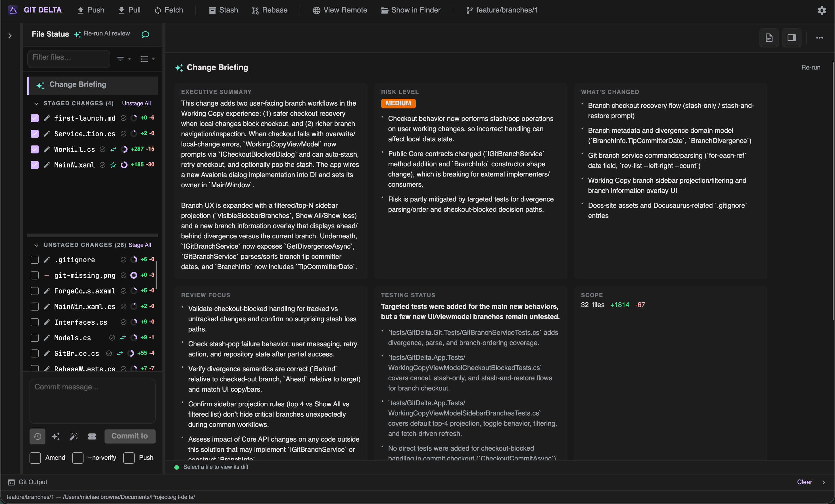This screenshot has width=835, height=504.
Task: Generate commit message with sparkle icon
Action: 56,436
